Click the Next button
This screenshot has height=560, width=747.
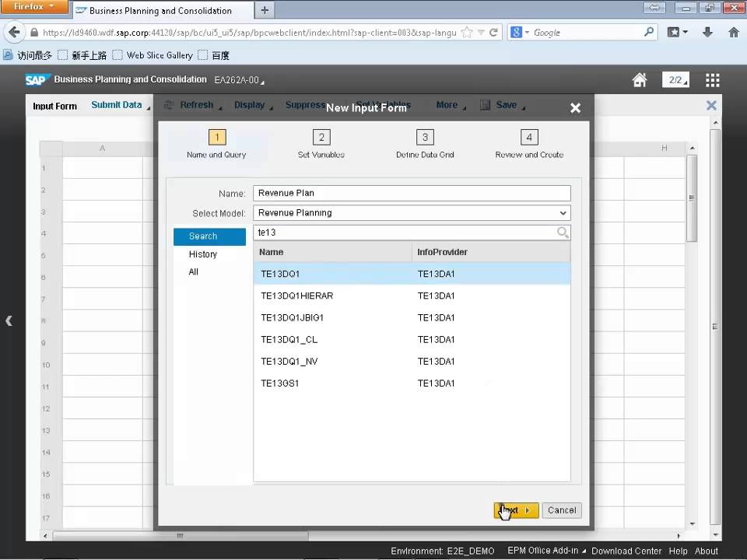516,510
